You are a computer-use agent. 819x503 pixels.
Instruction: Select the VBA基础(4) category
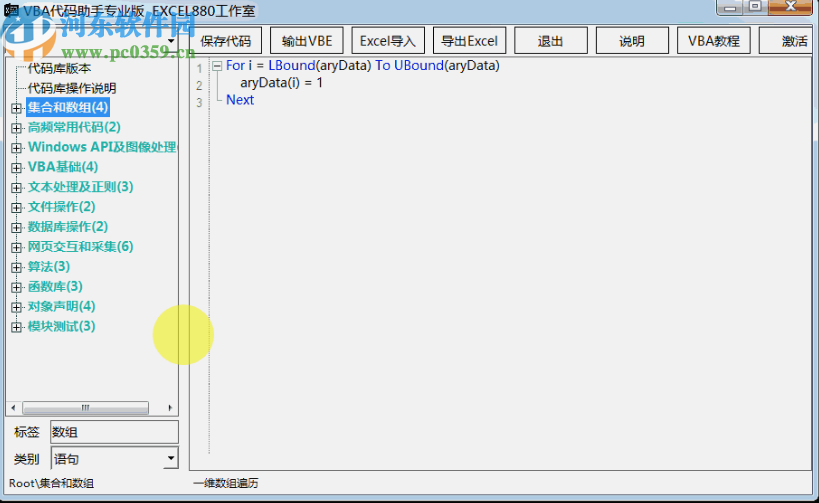click(x=63, y=167)
